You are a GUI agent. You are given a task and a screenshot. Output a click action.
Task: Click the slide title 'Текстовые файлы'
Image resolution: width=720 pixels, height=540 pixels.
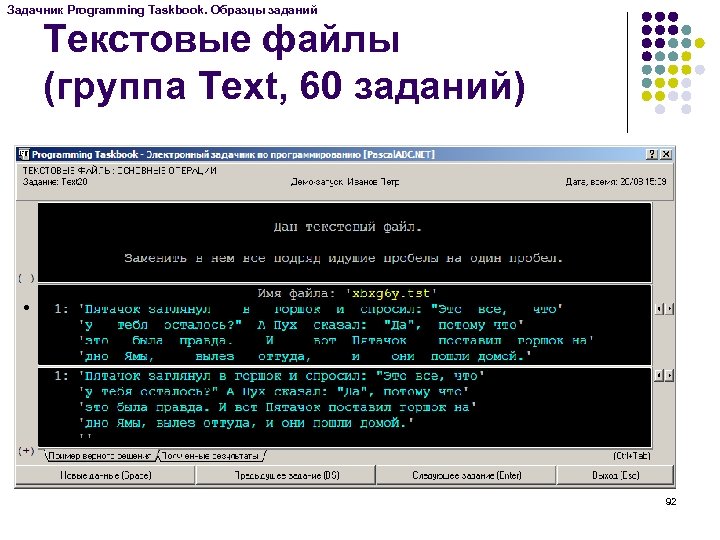click(221, 39)
